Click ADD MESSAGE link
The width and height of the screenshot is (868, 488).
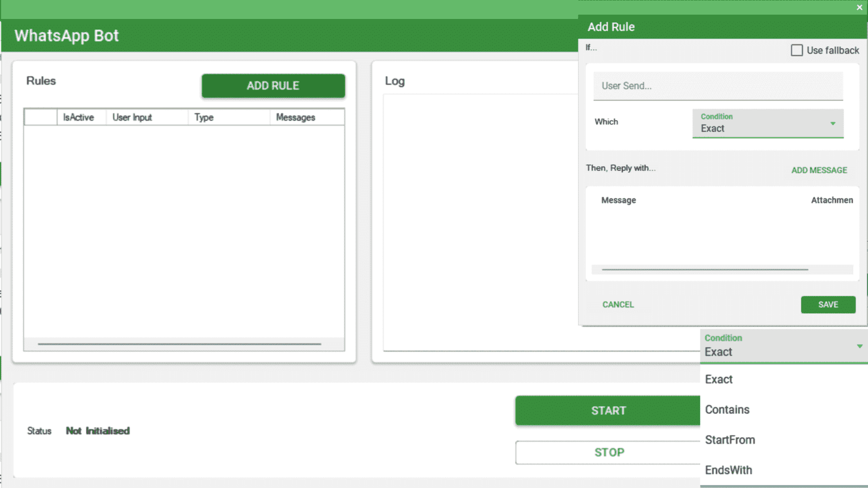[x=819, y=170]
